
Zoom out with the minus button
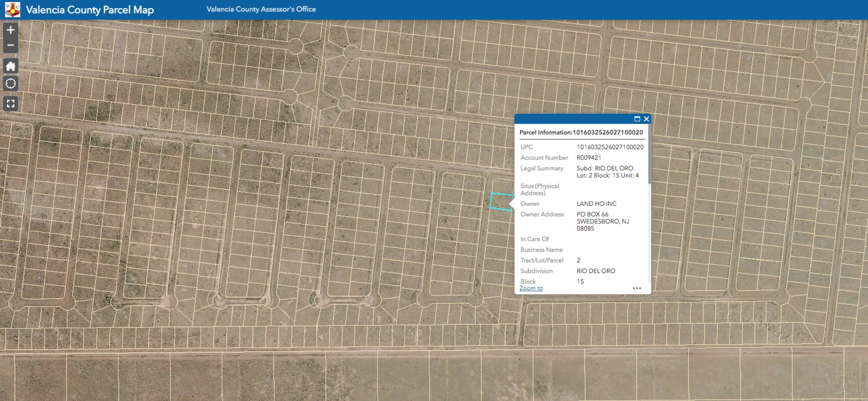pyautogui.click(x=10, y=46)
